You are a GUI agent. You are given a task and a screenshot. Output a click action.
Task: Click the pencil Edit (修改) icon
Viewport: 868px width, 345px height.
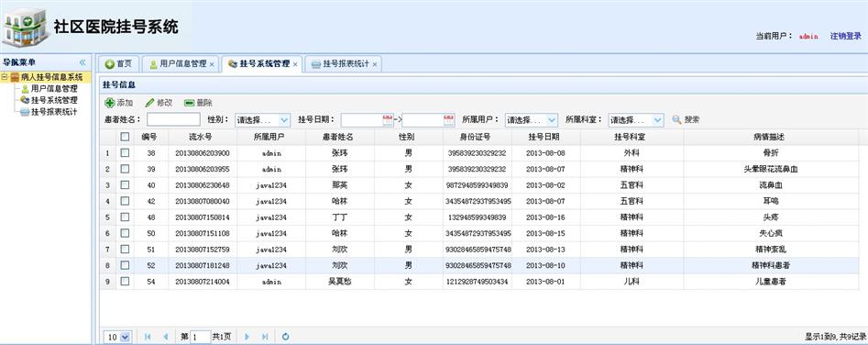point(149,103)
